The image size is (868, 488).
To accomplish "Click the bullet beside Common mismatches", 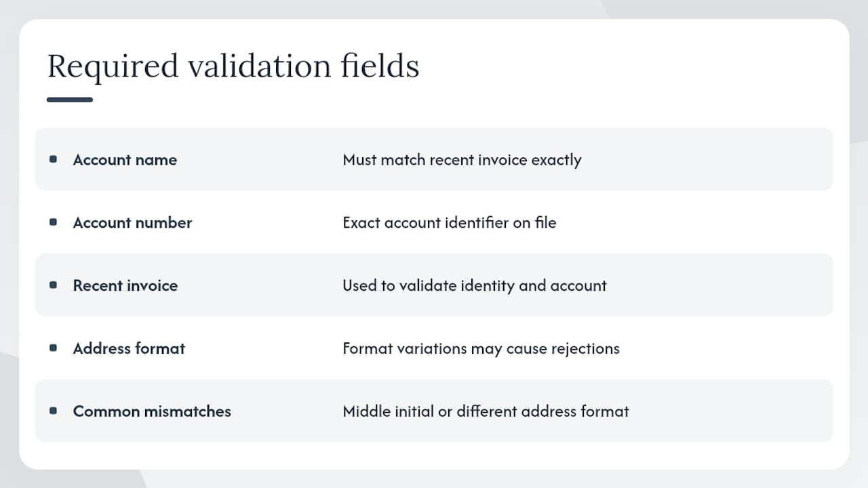I will [54, 411].
